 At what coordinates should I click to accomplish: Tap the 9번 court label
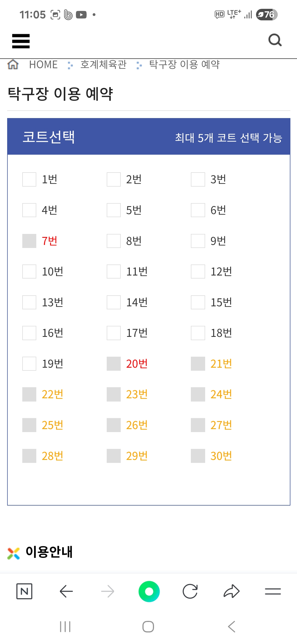(218, 241)
